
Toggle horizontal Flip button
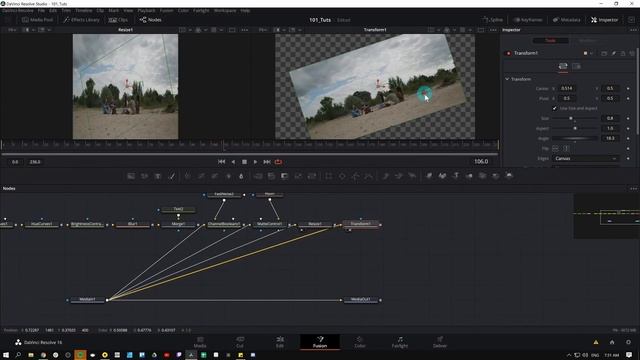tap(555, 148)
